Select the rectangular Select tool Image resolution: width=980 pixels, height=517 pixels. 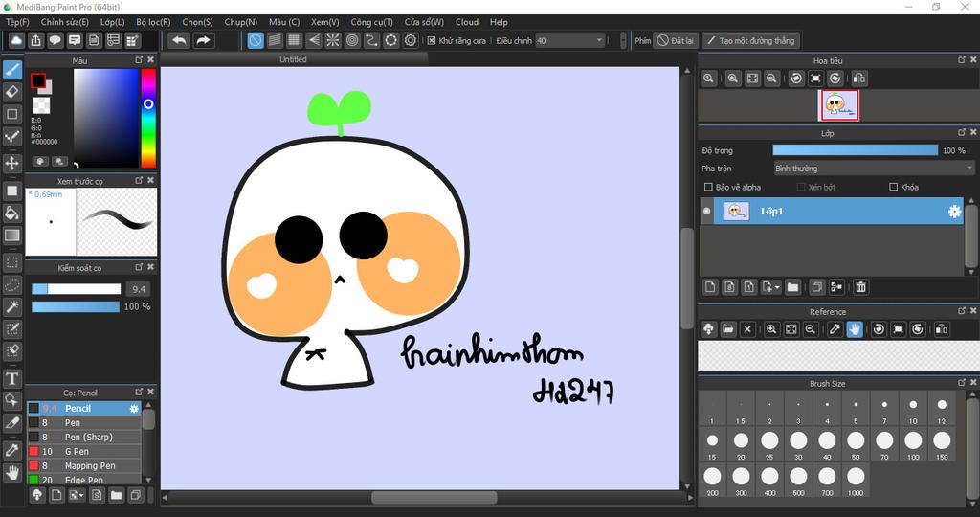(11, 262)
